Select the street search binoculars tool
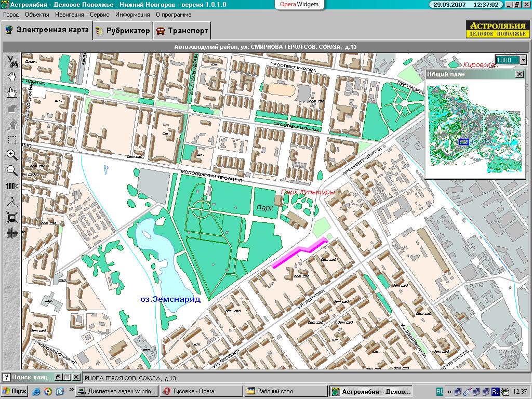 (x=12, y=61)
